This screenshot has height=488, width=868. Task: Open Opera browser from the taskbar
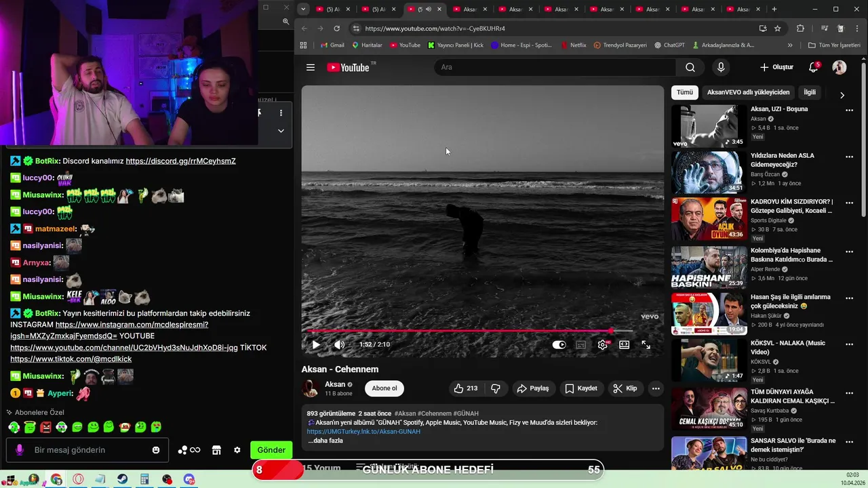(x=79, y=479)
